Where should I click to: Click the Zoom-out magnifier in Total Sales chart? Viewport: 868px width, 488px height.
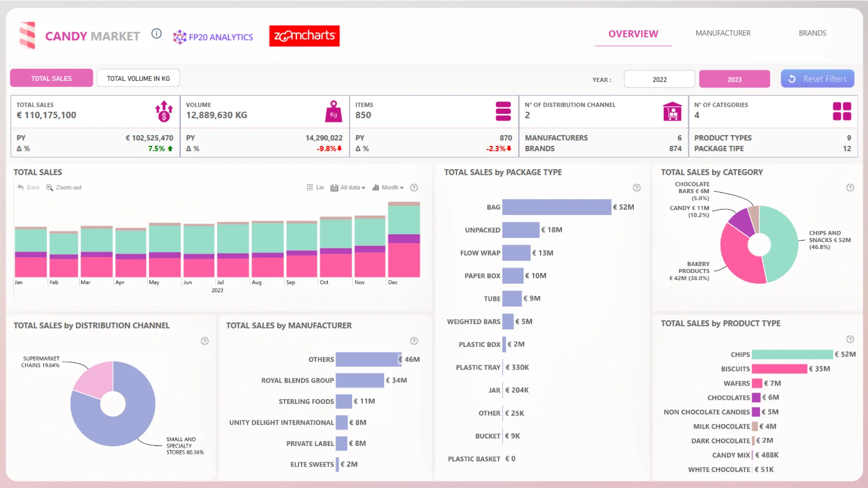point(50,187)
